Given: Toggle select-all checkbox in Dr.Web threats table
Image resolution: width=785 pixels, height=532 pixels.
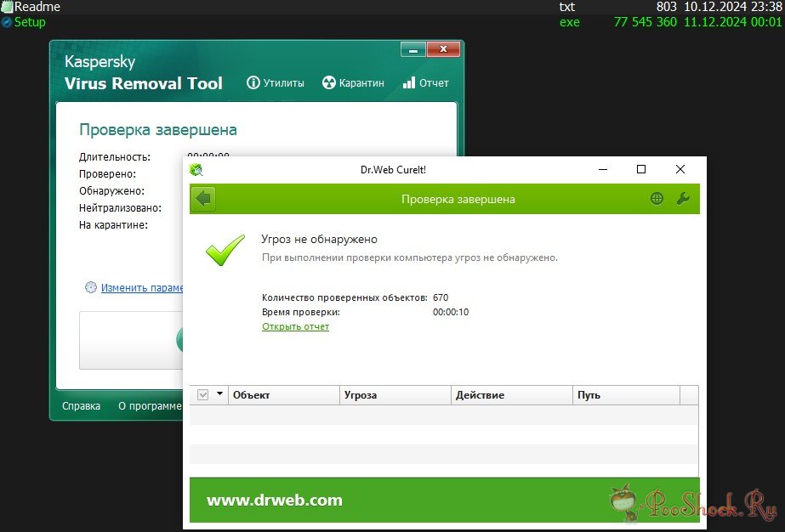Looking at the screenshot, I should coord(202,395).
